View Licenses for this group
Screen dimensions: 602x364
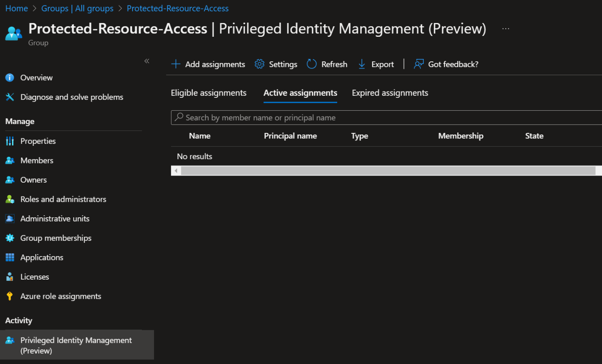click(x=35, y=276)
